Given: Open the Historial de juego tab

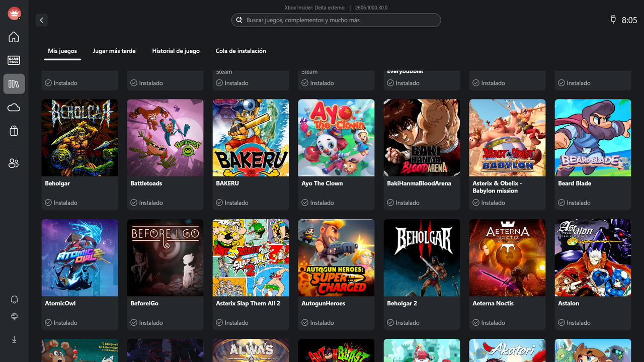Looking at the screenshot, I should (x=176, y=51).
